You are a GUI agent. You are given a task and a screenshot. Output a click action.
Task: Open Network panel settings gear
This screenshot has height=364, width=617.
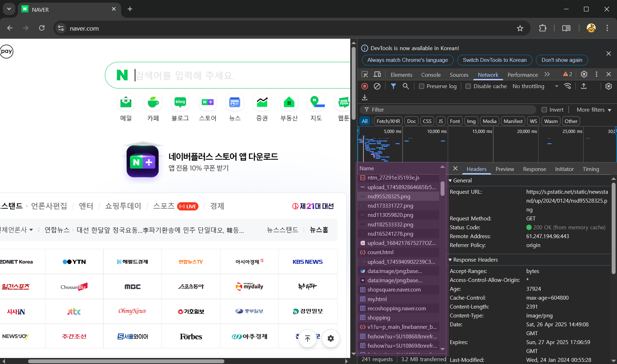click(x=608, y=86)
